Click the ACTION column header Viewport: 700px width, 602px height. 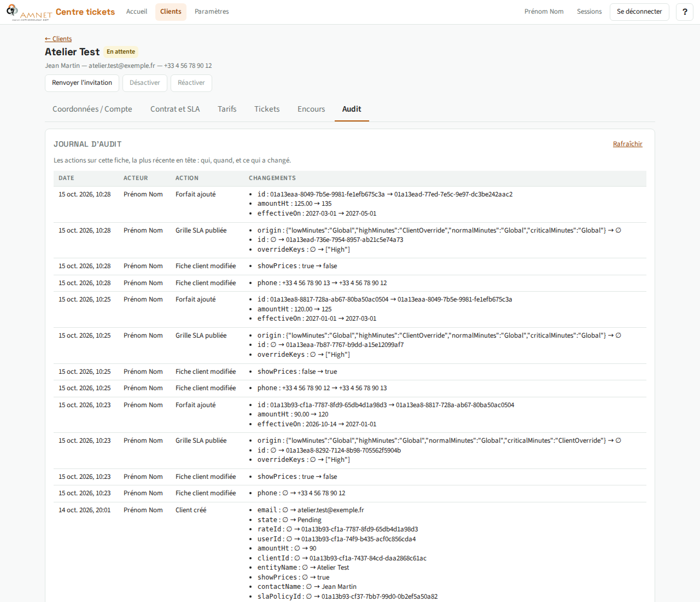click(187, 178)
